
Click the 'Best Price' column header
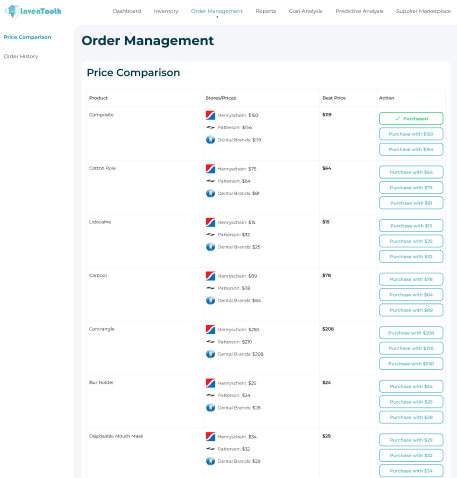(x=334, y=98)
